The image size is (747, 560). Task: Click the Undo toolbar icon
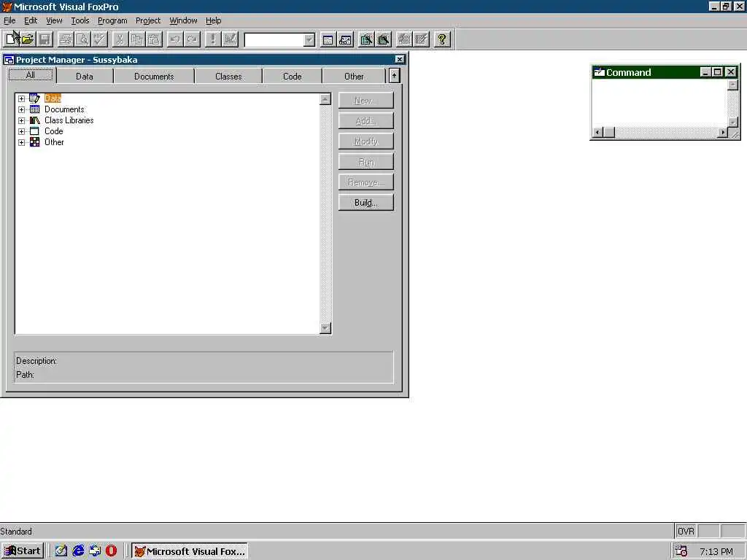175,39
